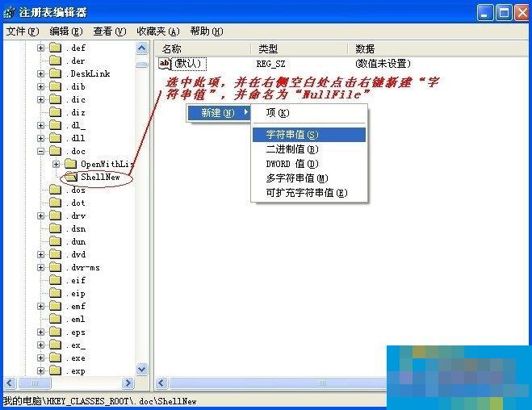
Task: Click the 数据 column header
Action: coord(438,49)
